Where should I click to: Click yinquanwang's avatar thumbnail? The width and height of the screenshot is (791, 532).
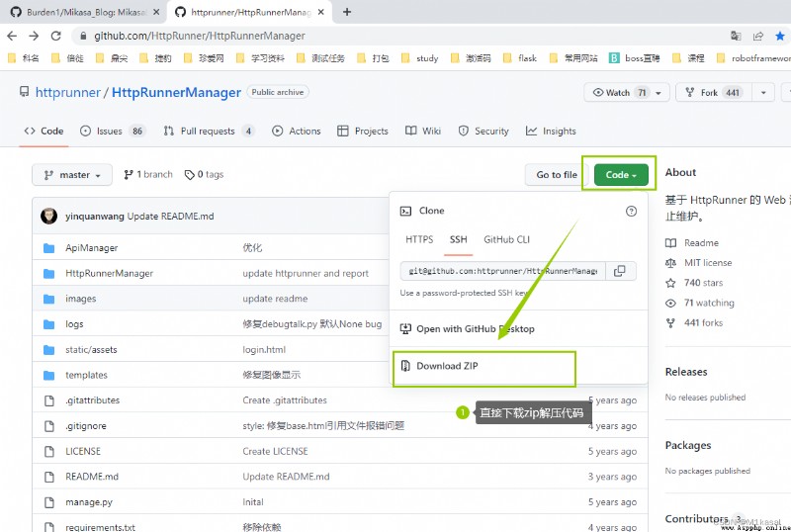point(48,216)
